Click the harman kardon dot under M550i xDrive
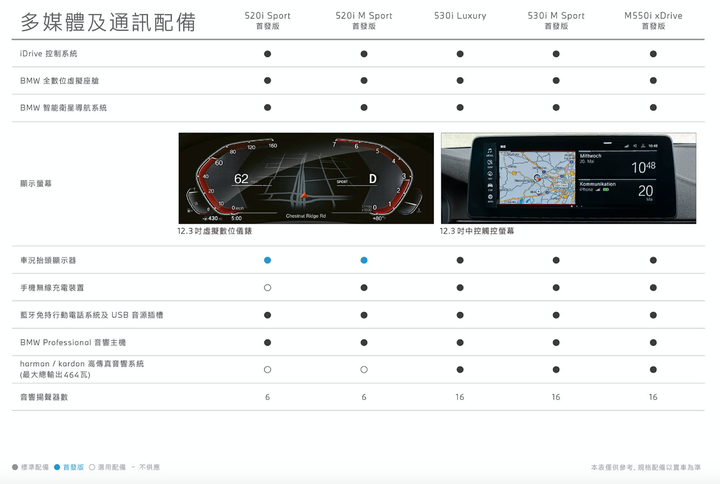The height and width of the screenshot is (484, 720). pyautogui.click(x=653, y=370)
